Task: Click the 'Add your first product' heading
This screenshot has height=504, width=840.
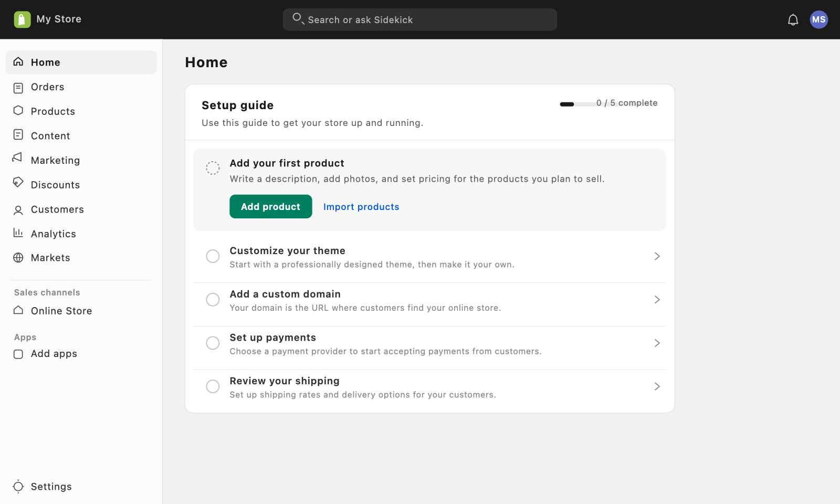Action: point(287,163)
